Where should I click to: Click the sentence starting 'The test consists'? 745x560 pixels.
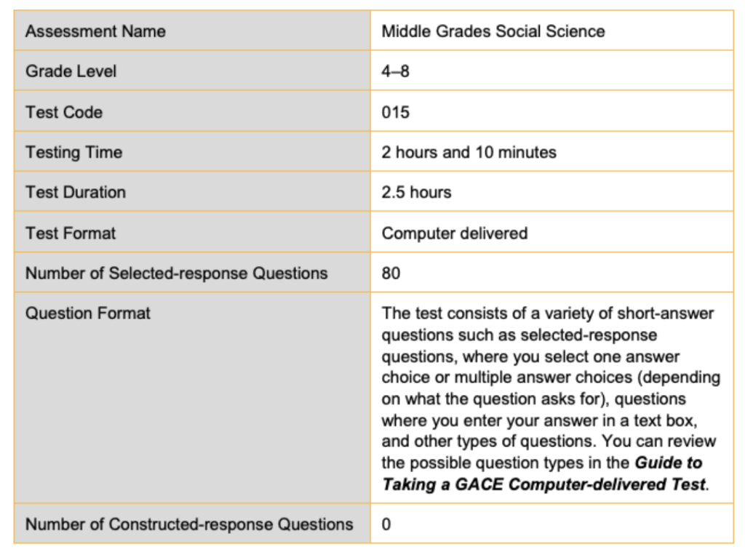click(548, 313)
